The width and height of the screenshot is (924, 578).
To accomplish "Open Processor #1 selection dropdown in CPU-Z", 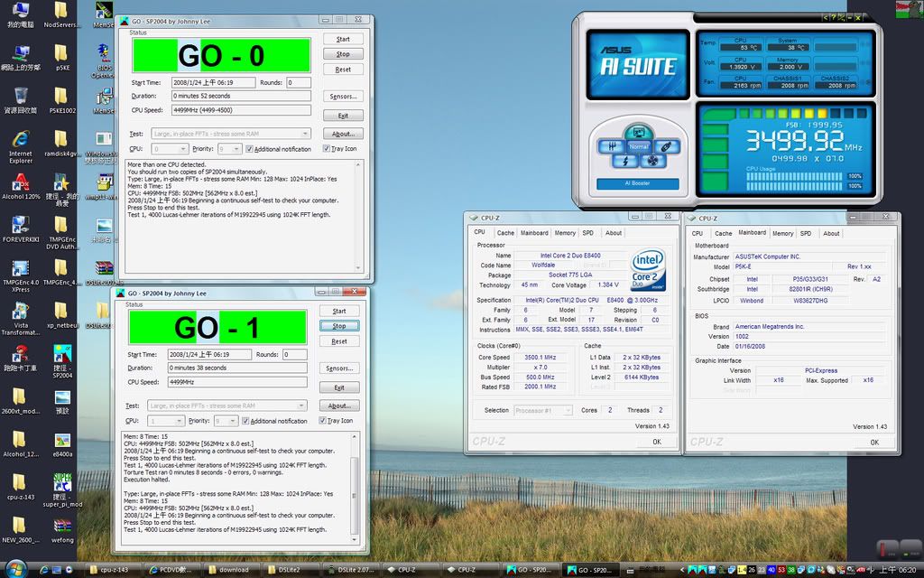I will click(x=542, y=411).
